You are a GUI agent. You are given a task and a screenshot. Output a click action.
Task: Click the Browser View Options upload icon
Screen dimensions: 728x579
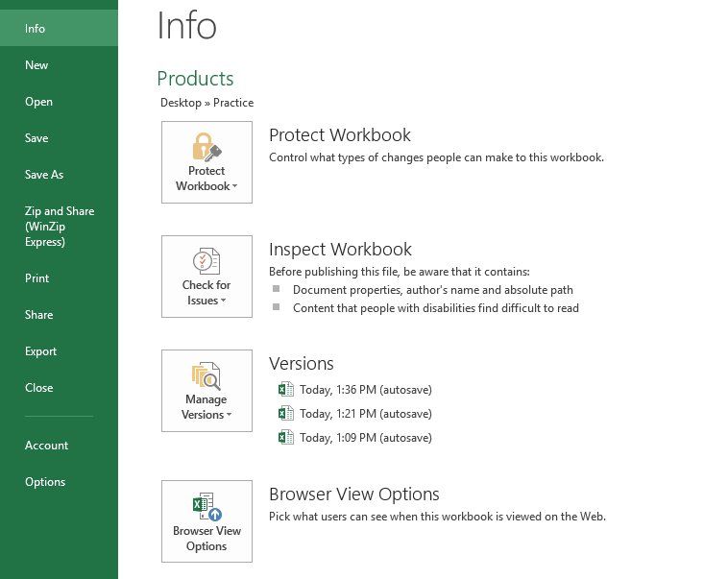coord(207,507)
